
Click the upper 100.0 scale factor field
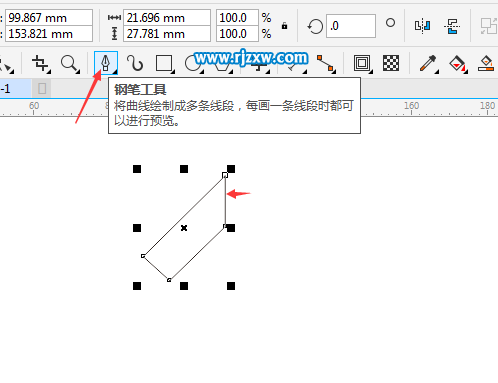(237, 18)
